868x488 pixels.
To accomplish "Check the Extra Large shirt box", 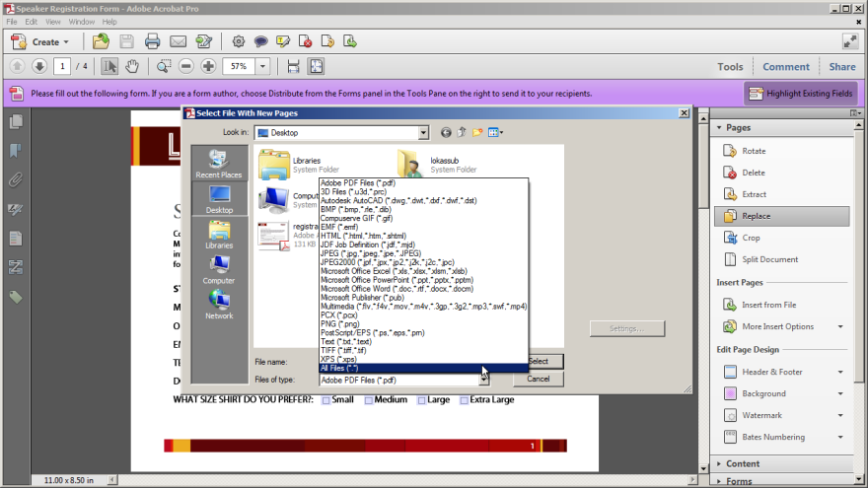I will pos(464,400).
